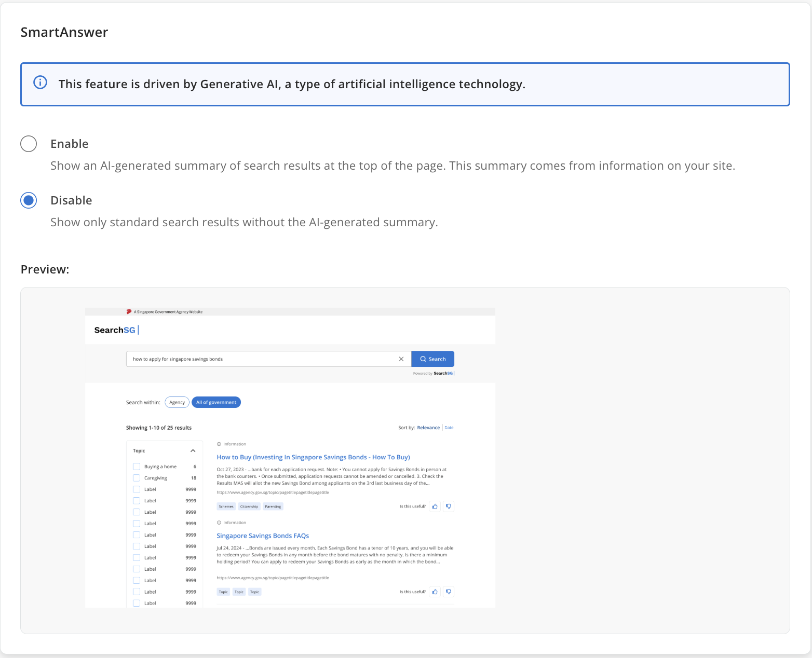This screenshot has height=658, width=812.
Task: Check the Caregiving filter checkbox
Action: pyautogui.click(x=137, y=477)
